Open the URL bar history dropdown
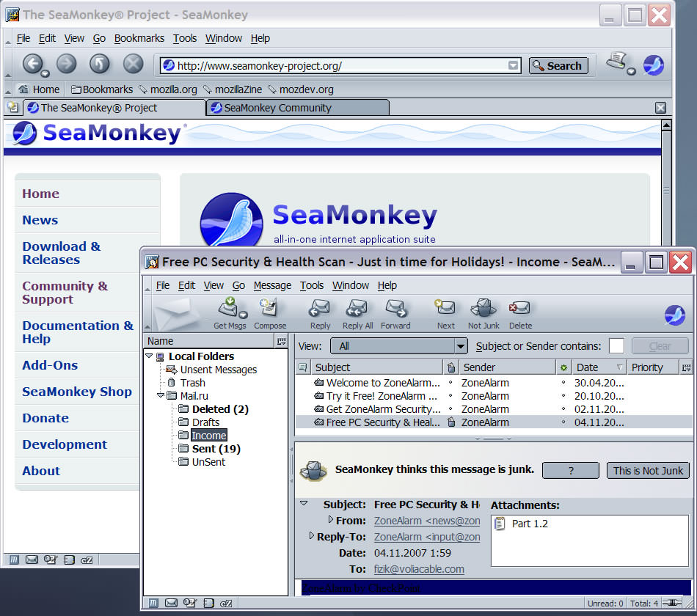The height and width of the screenshot is (616, 697). tap(513, 65)
